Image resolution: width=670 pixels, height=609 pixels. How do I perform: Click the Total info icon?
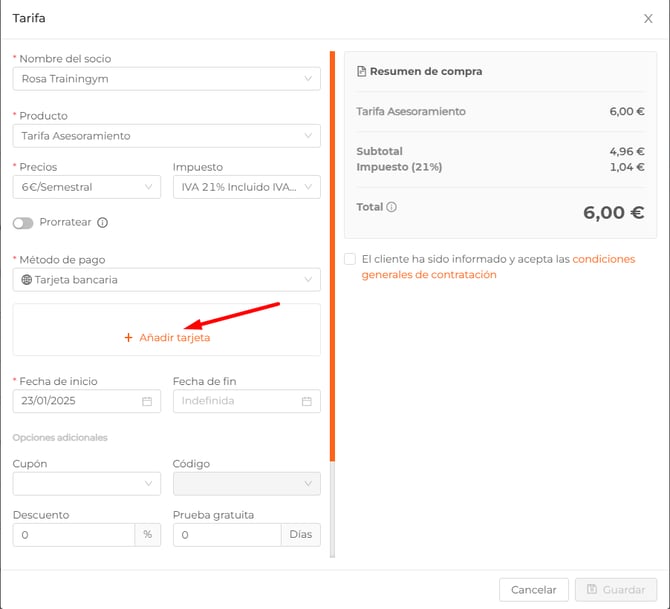(391, 208)
